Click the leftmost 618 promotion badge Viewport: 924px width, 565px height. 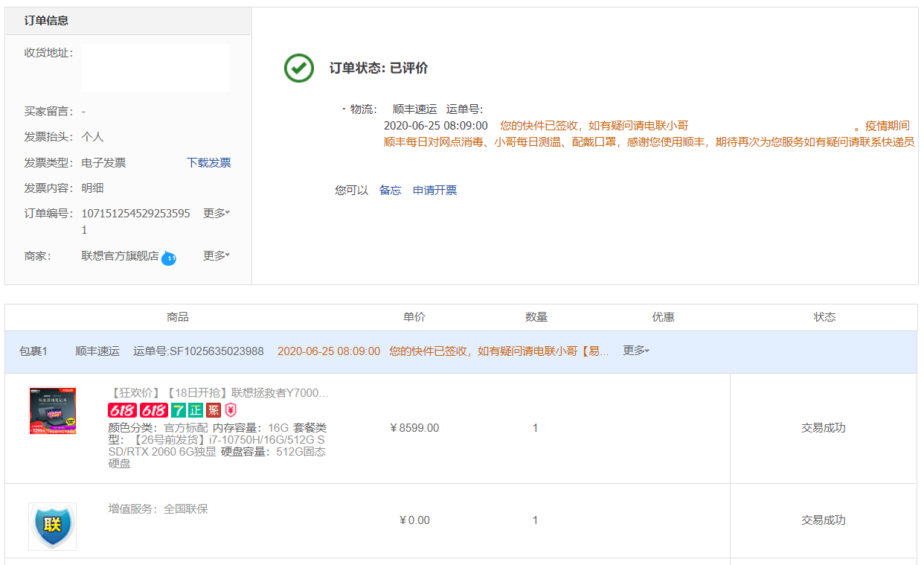(122, 410)
